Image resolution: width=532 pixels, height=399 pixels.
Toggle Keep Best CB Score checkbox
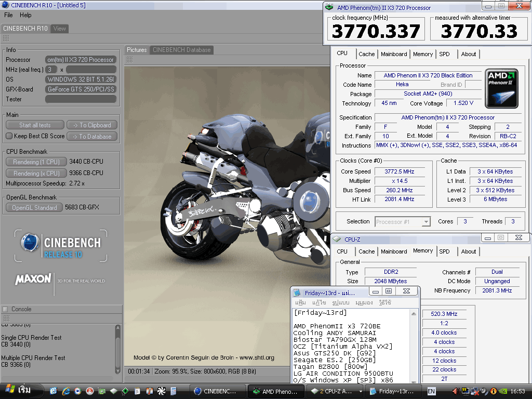pos(9,136)
